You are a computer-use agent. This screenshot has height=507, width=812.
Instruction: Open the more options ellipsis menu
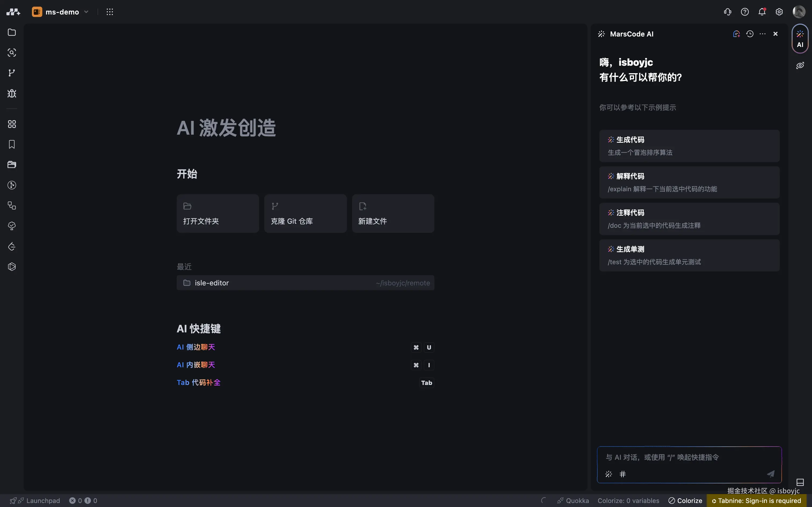[762, 34]
